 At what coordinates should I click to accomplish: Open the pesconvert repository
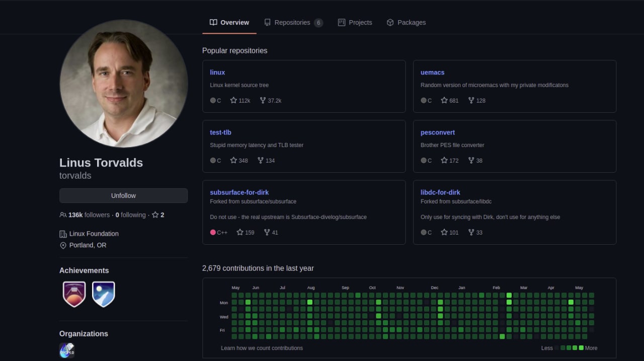(x=438, y=132)
